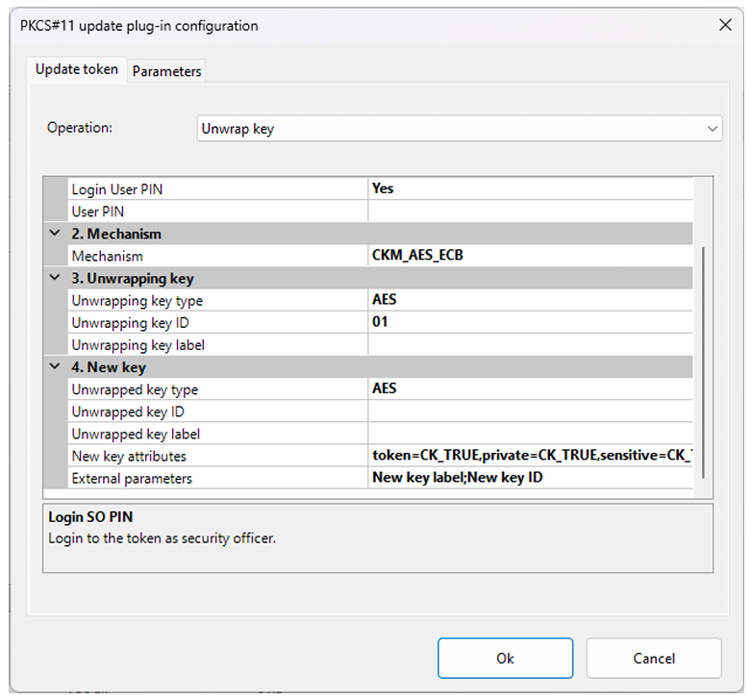
Task: Click the Cancel button
Action: click(x=654, y=658)
